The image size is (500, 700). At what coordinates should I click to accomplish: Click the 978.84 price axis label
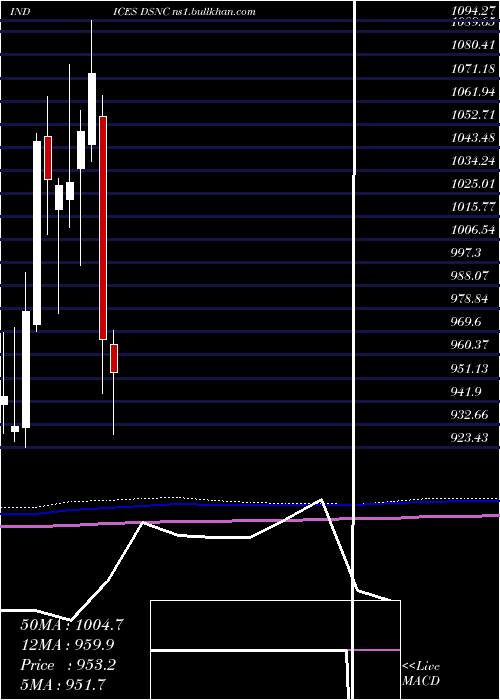point(469,299)
